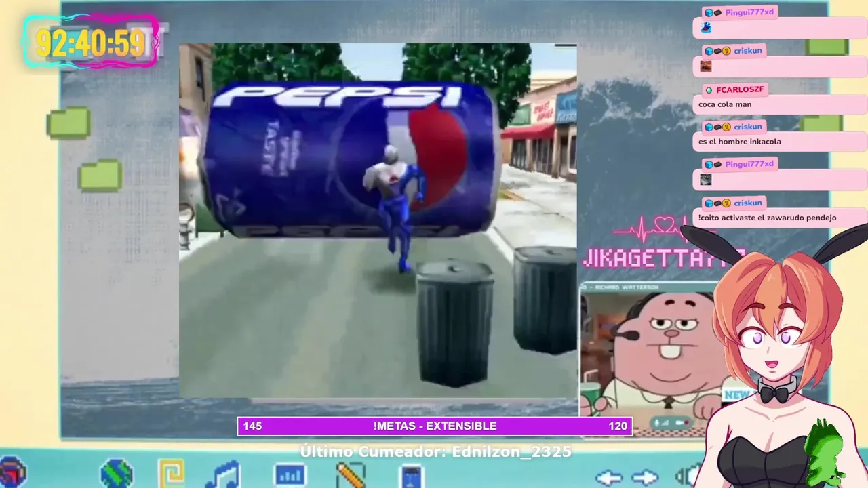Image resolution: width=868 pixels, height=488 pixels.
Task: Open the music note icon in bottom bar
Action: (223, 474)
